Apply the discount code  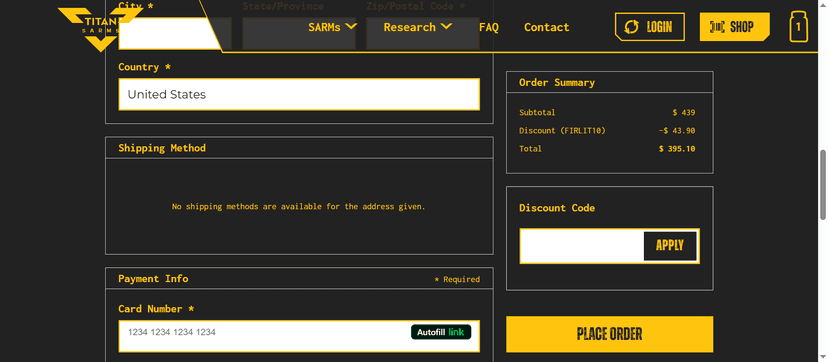tap(670, 246)
